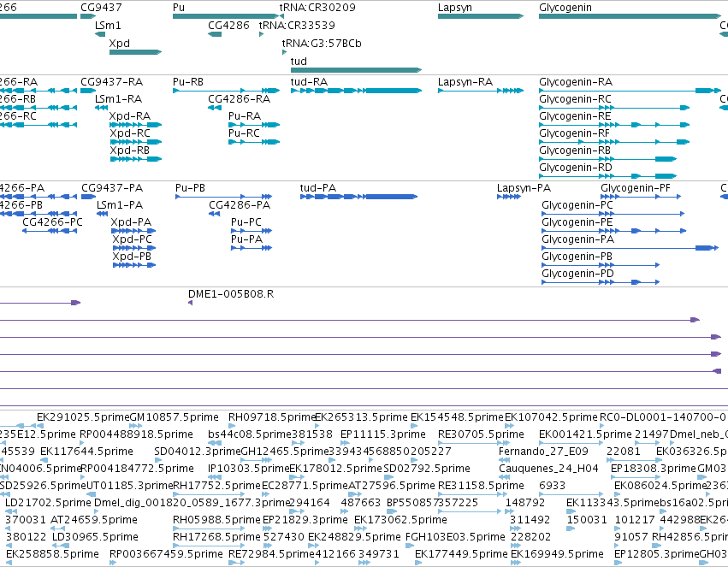Click the Glycogenin-RE transcript

click(x=575, y=116)
